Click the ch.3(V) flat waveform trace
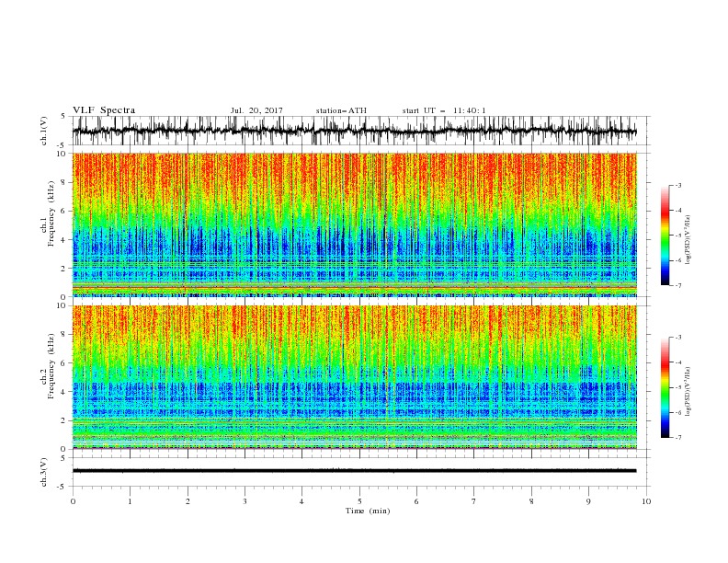Screen dimensions: 728x563 [x=354, y=471]
